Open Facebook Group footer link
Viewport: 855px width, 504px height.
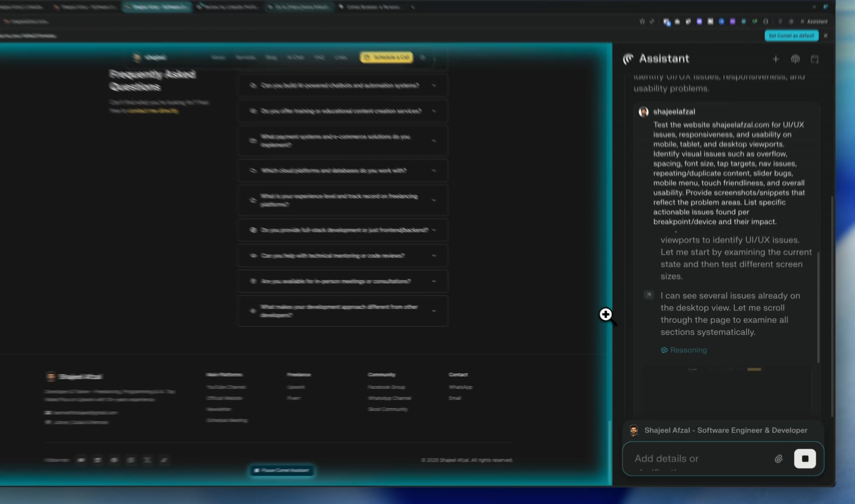coord(386,387)
